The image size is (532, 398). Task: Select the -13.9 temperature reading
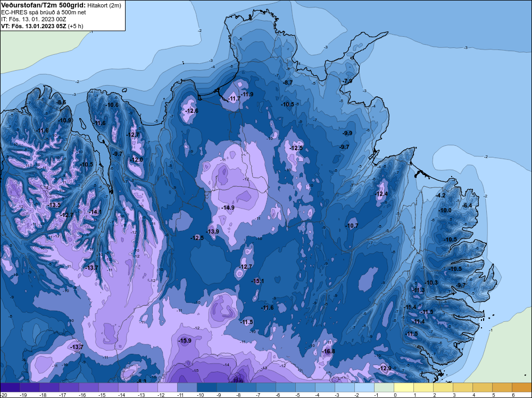coord(212,231)
